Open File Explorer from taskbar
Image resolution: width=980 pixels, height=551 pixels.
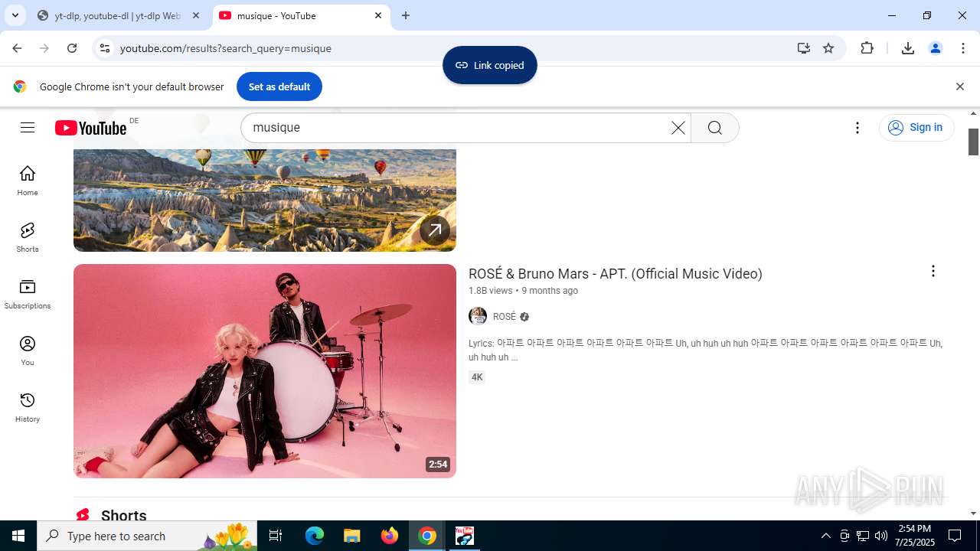352,536
